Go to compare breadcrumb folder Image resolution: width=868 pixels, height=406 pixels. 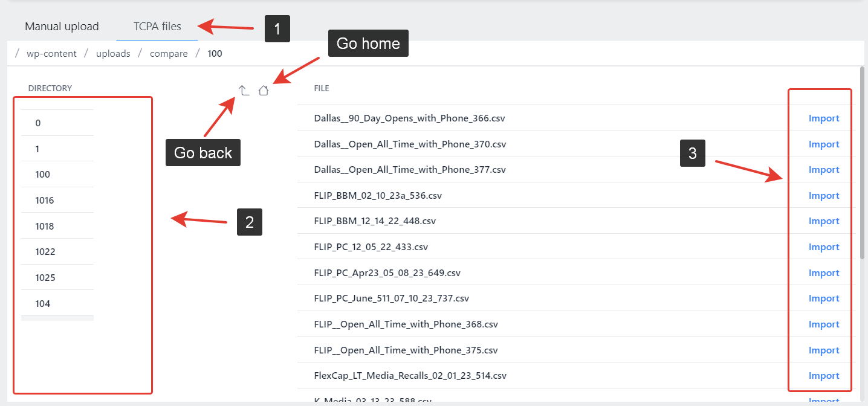pos(169,54)
